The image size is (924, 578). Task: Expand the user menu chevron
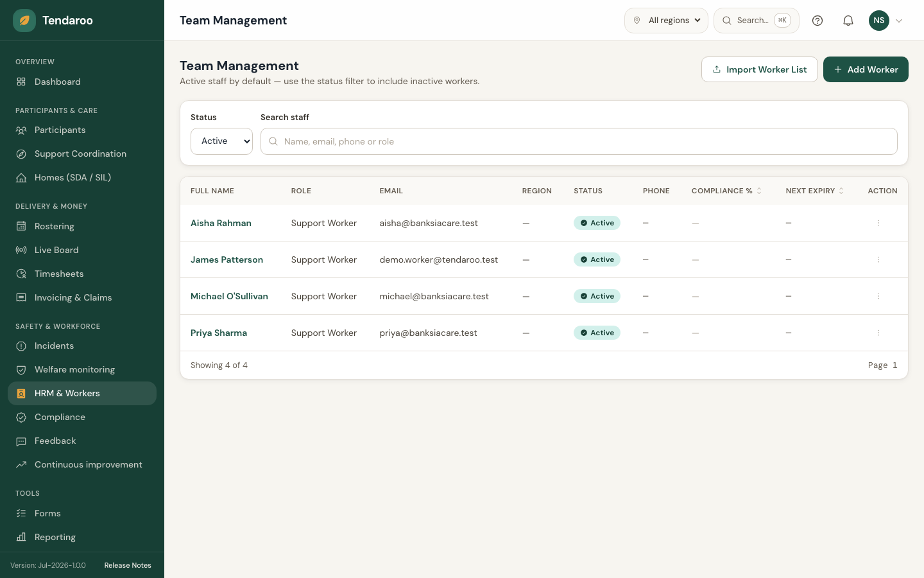899,21
